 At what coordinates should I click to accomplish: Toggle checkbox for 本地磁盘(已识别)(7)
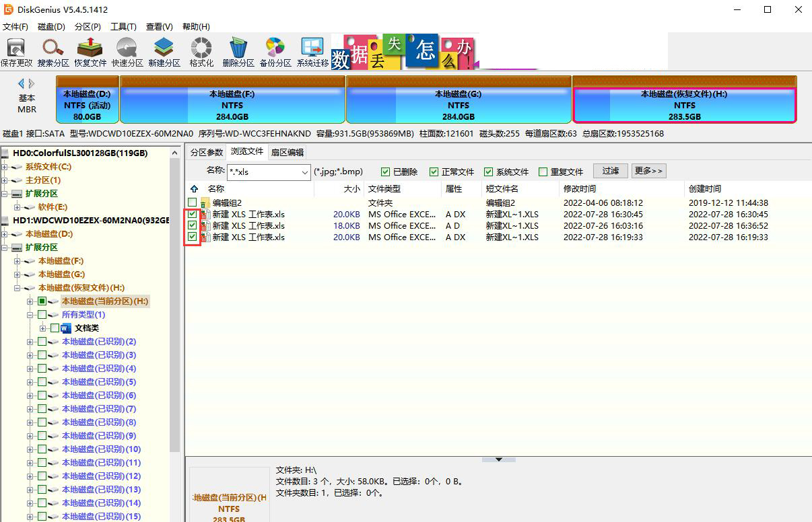(42, 409)
